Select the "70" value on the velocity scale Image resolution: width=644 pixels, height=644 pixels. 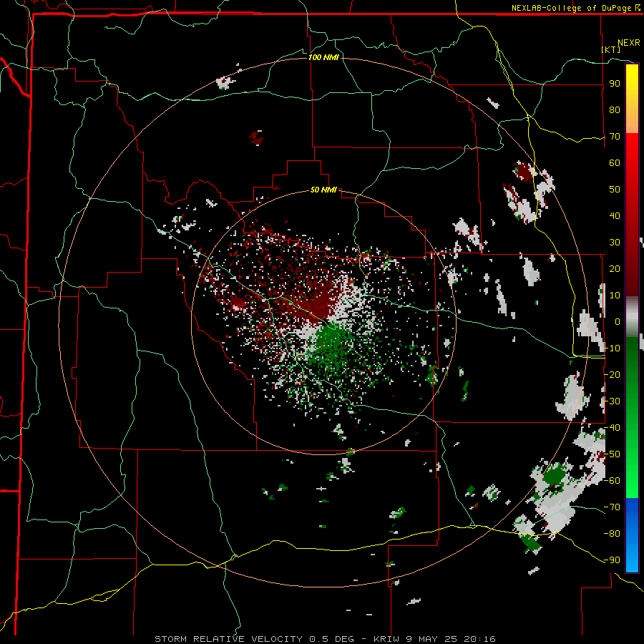[x=615, y=137]
